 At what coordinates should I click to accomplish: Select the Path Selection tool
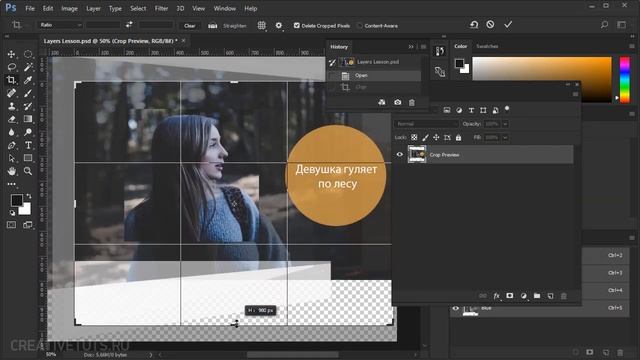pos(11,158)
